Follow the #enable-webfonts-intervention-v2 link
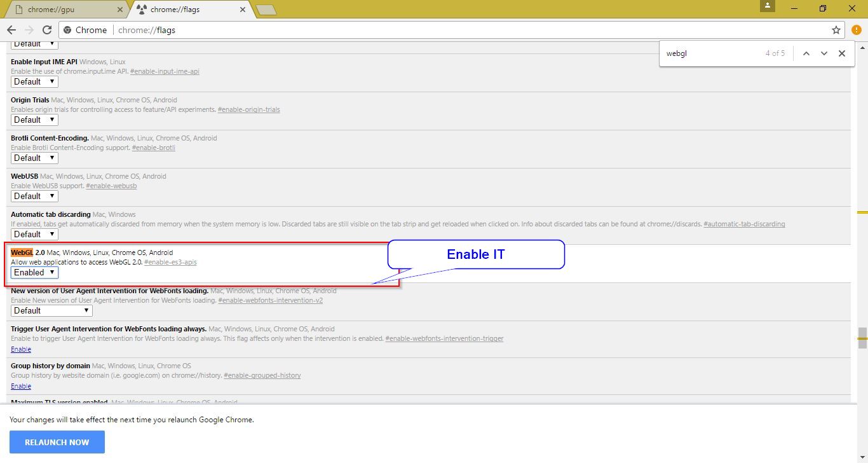The width and height of the screenshot is (868, 463). [270, 300]
